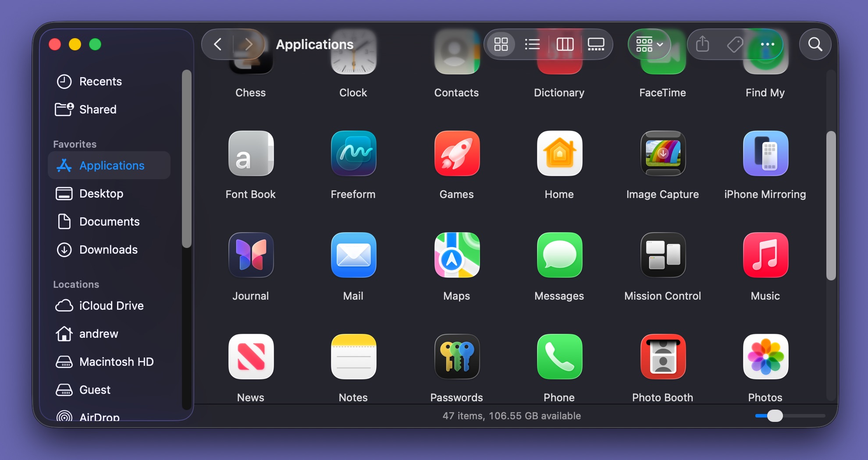
Task: Click the Contacts app label
Action: point(456,92)
